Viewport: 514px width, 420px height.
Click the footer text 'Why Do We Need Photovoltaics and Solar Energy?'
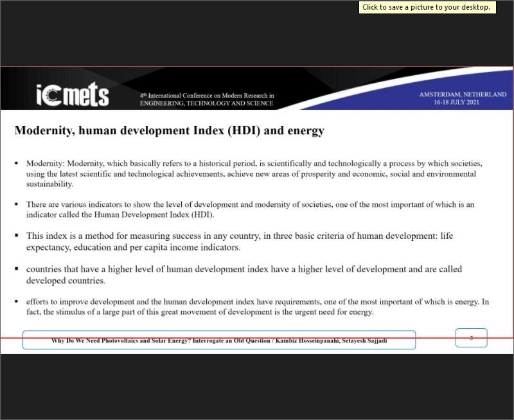121,341
